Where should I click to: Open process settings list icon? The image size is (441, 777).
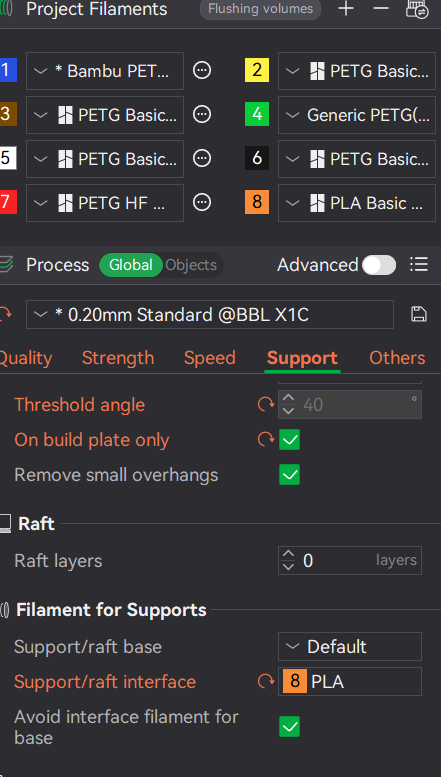click(x=419, y=265)
